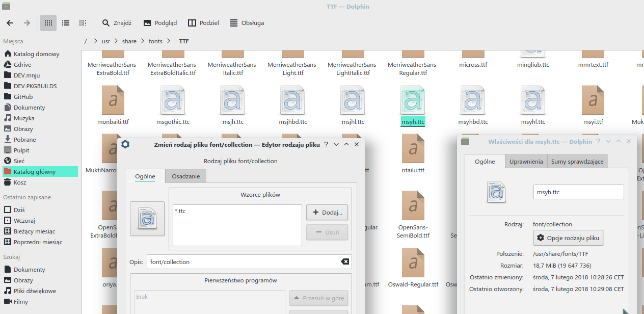
Task: Open the Znajdź search tool
Action: click(x=116, y=22)
